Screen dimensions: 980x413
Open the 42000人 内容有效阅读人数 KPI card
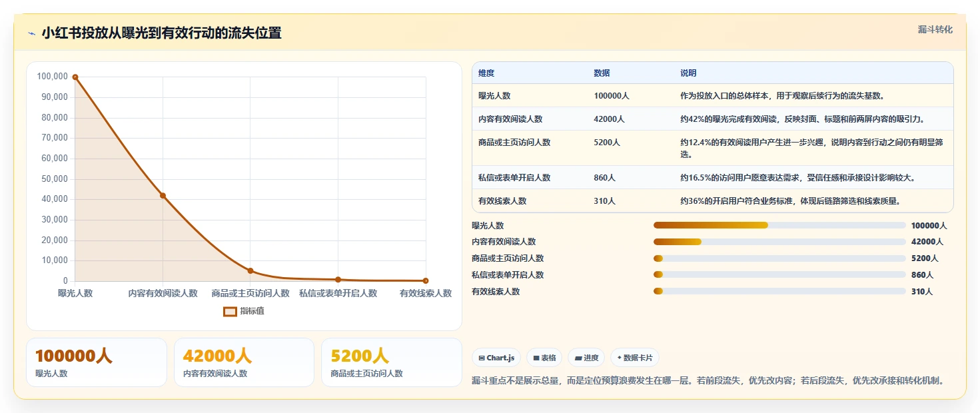244,362
